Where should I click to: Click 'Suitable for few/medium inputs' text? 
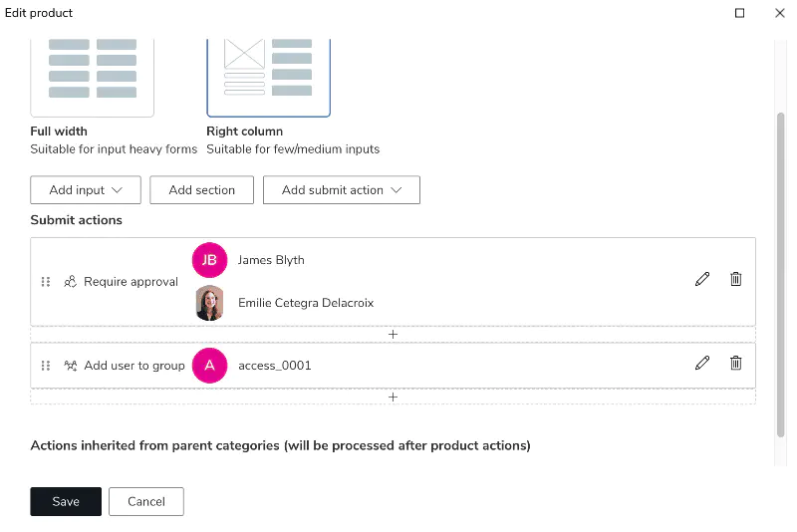click(293, 148)
